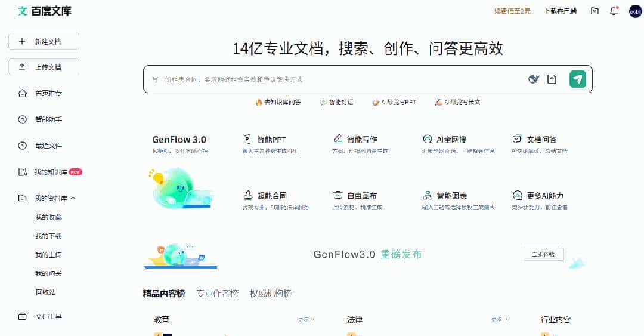Click the home icon beside 首页推荐
Image resolution: width=644 pixels, height=336 pixels.
(23, 93)
